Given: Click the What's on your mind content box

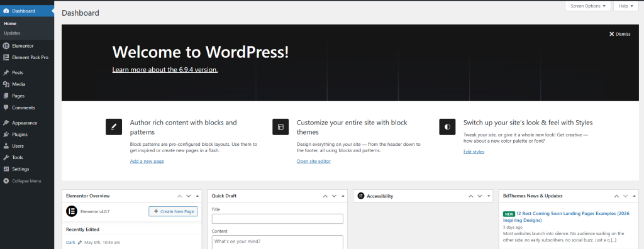Looking at the screenshot, I should click(277, 242).
